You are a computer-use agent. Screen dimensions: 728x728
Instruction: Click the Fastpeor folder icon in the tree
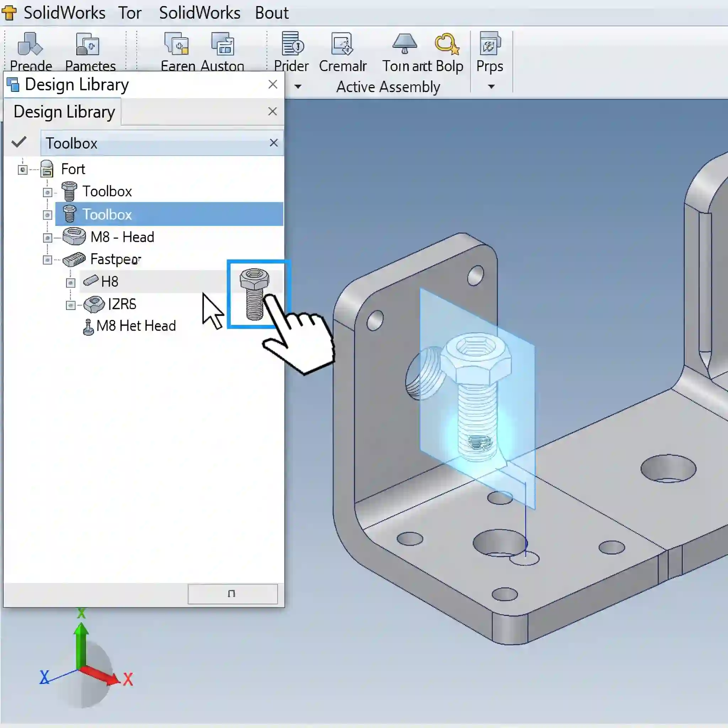pyautogui.click(x=74, y=259)
